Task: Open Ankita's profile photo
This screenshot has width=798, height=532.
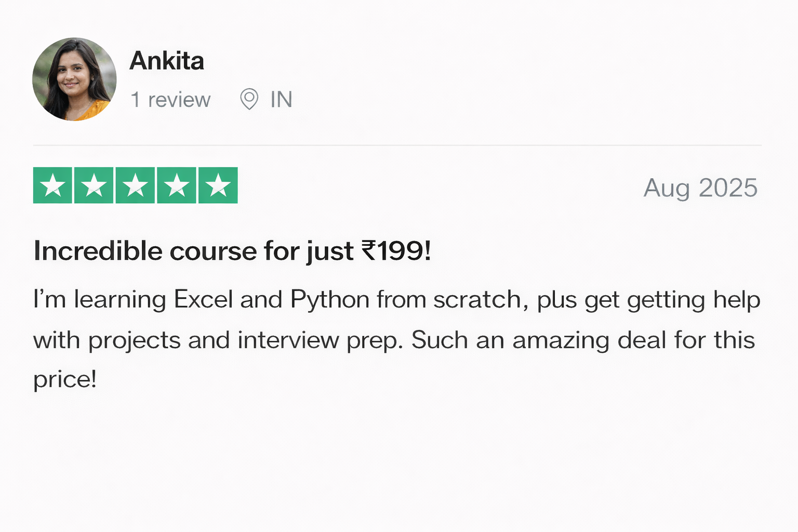Action: pos(74,79)
